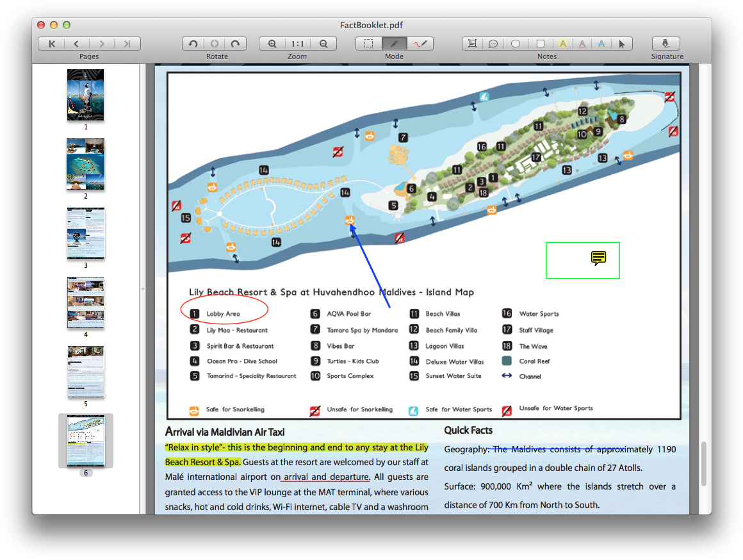743x560 pixels.
Task: Go to the last page
Action: (126, 44)
